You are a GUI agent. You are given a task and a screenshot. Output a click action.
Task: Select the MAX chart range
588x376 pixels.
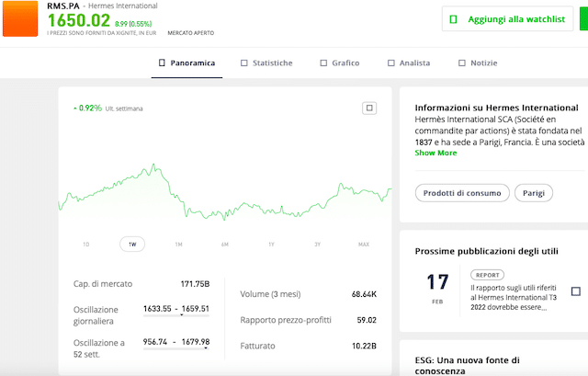tap(364, 245)
